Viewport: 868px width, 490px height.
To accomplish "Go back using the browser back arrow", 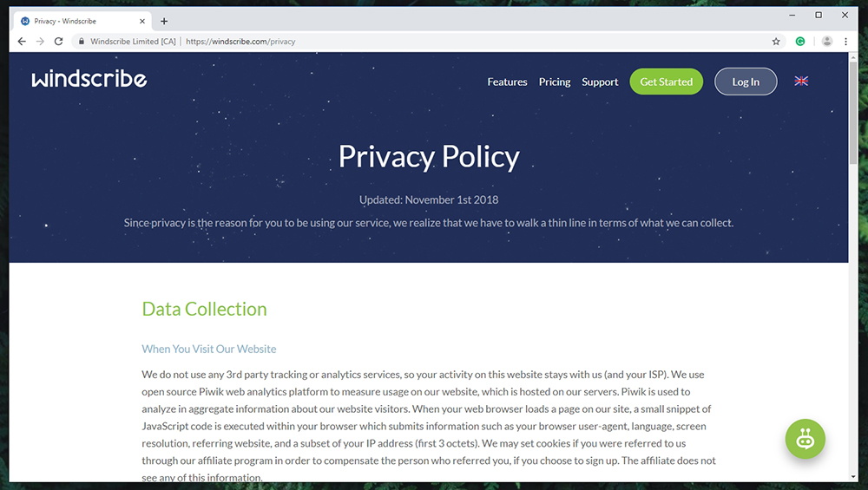I will click(x=22, y=42).
